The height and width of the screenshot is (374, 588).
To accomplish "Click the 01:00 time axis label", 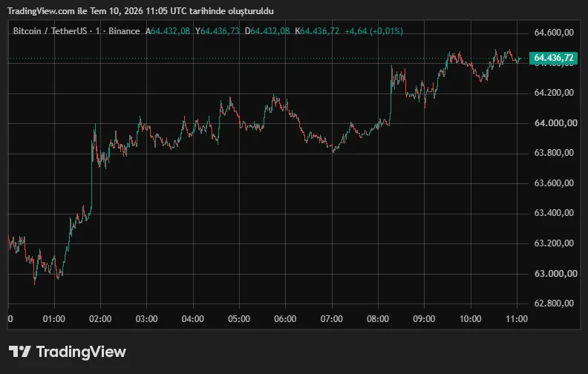I will [x=54, y=319].
